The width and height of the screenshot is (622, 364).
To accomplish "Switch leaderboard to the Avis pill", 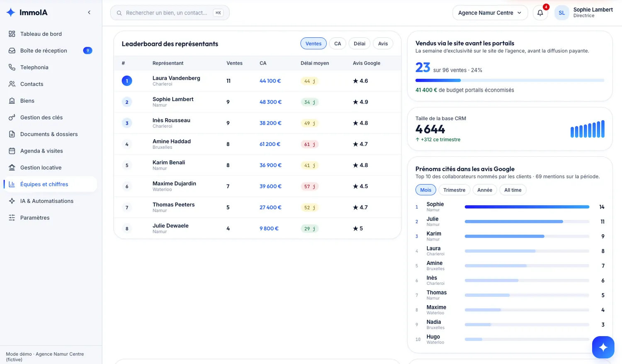I will coord(383,44).
